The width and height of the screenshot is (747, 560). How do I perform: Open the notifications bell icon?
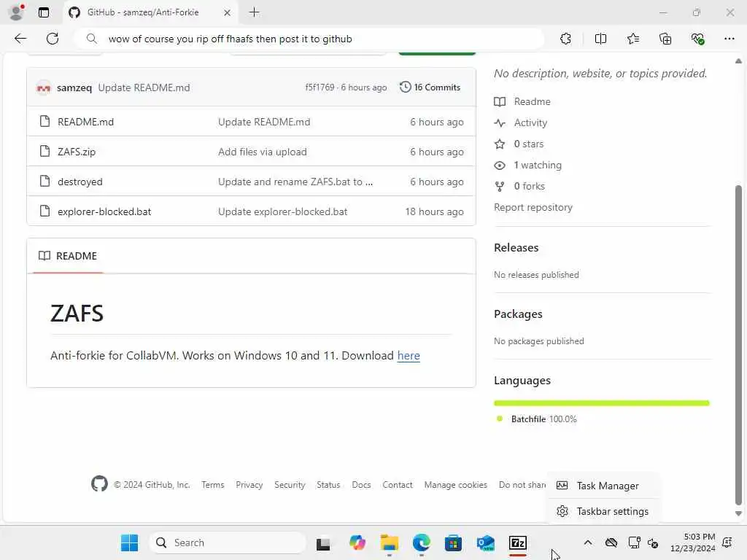(x=727, y=542)
